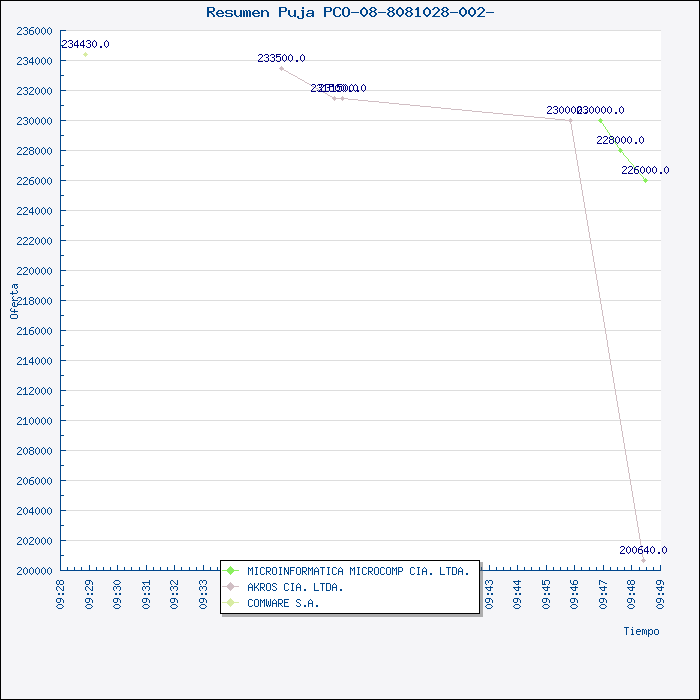Screen dimensions: 700x700
Task: Select the green 228000.0 data point
Action: (x=620, y=150)
